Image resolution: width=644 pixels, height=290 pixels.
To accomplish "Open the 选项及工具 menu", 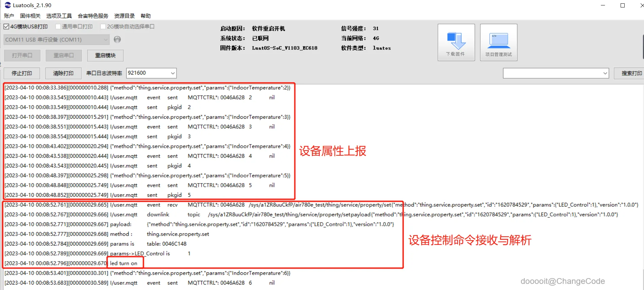I will coord(59,16).
